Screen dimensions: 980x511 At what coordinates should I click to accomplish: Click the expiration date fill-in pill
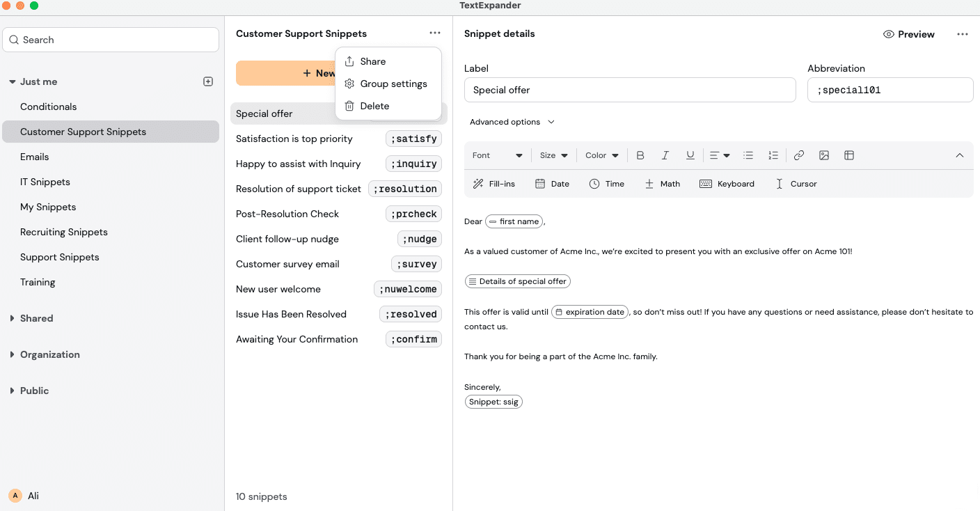[590, 312]
